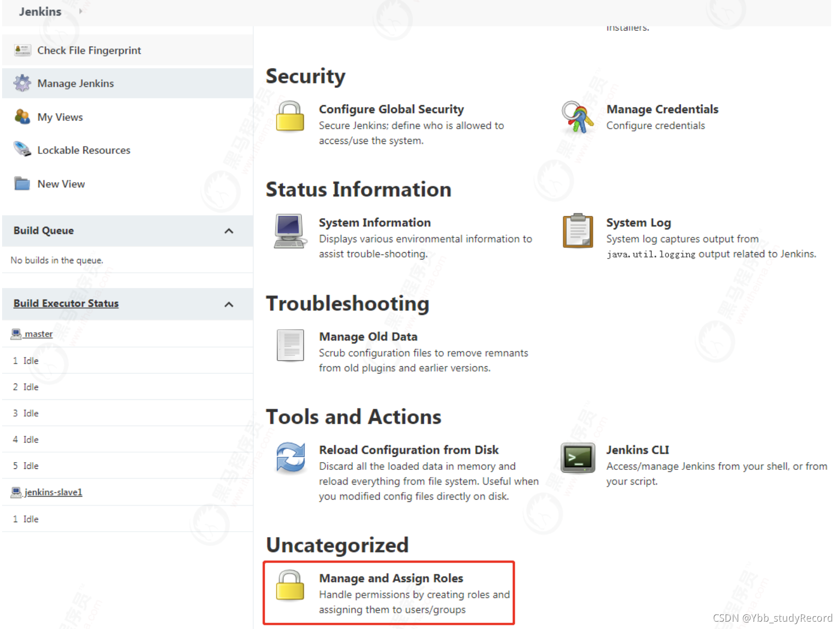Click 'Scrub configuration files' description text
The image size is (840, 629).
click(424, 361)
